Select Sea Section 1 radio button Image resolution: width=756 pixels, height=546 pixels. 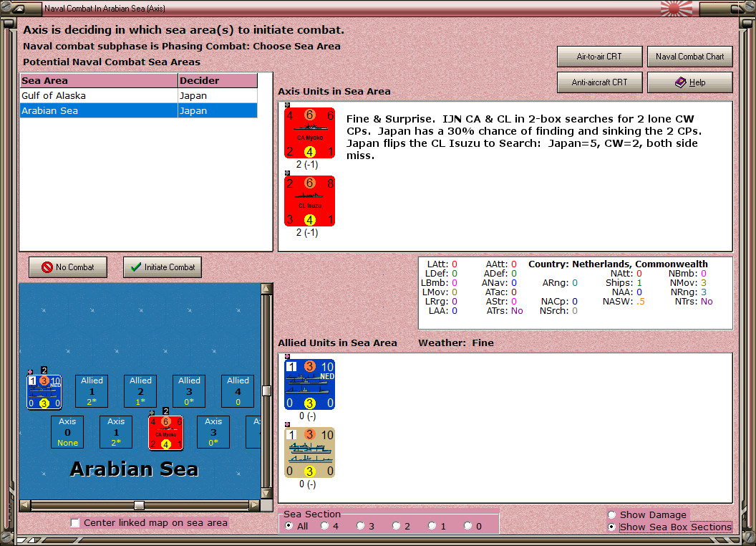coord(432,526)
